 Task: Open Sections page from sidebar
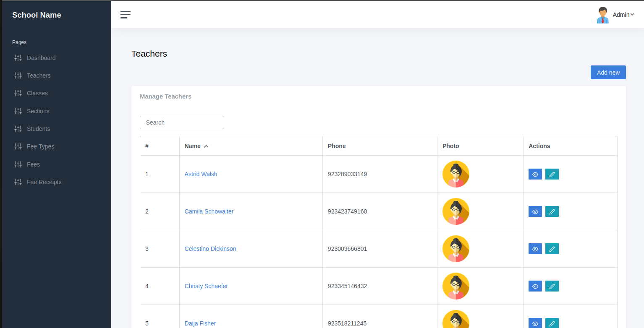point(38,111)
